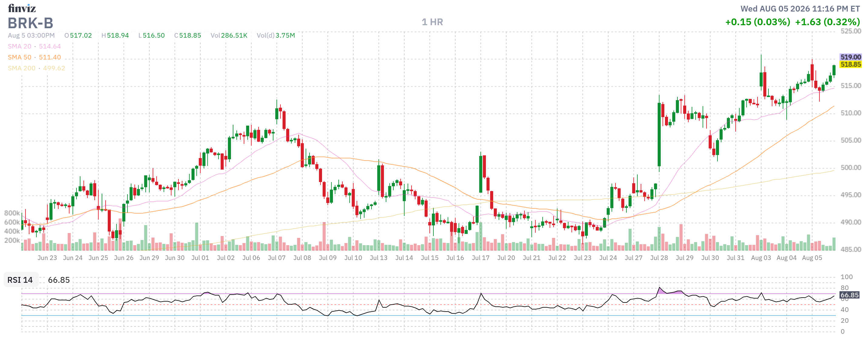Image resolution: width=868 pixels, height=341 pixels.
Task: Click the Jul 01 date label
Action: tap(200, 258)
